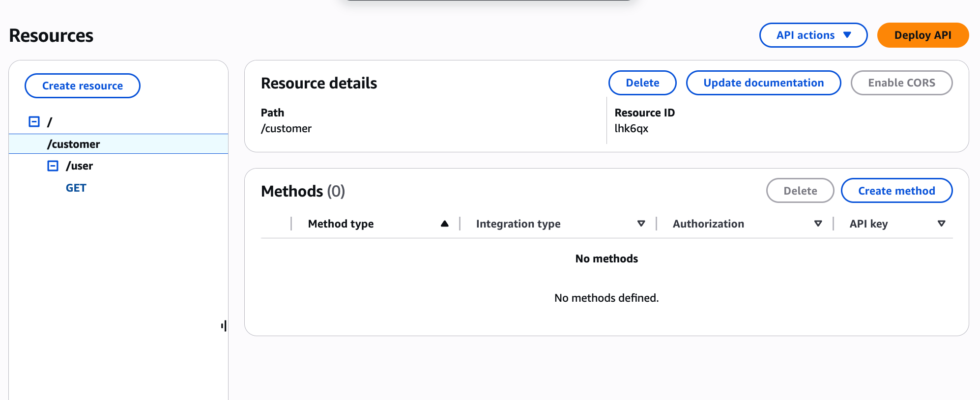This screenshot has width=980, height=400.
Task: Select the /user resource in tree
Action: (80, 166)
